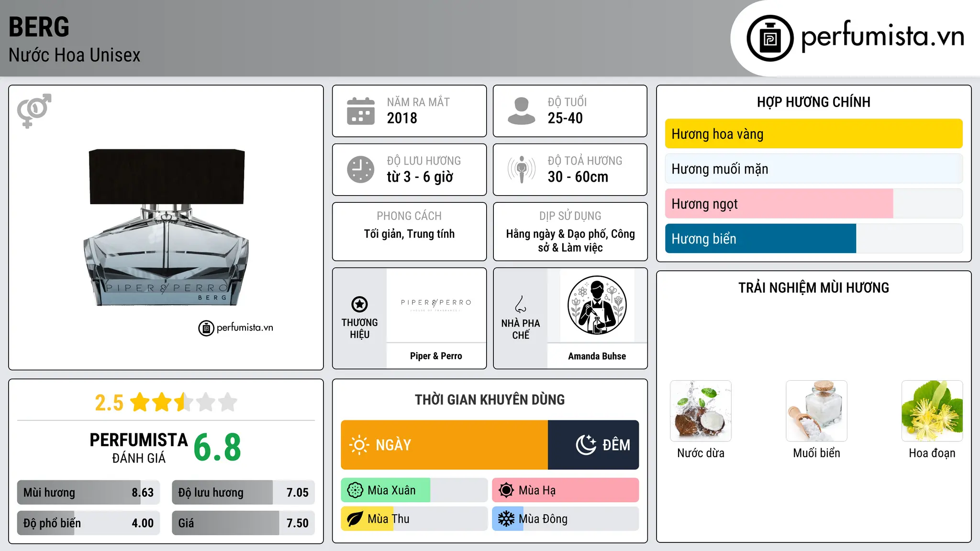Open the perfumista.vn site name in header
The height and width of the screenshot is (551, 980).
[x=882, y=37]
